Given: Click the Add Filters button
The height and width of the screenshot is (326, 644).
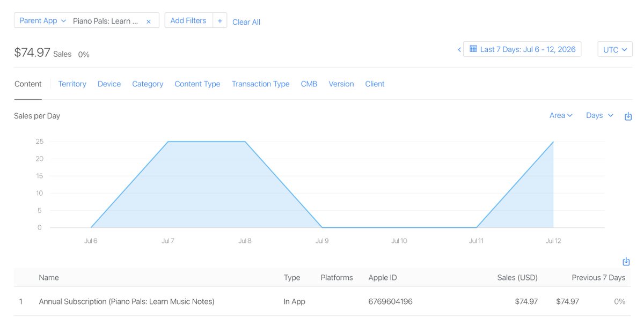Looking at the screenshot, I should click(188, 20).
